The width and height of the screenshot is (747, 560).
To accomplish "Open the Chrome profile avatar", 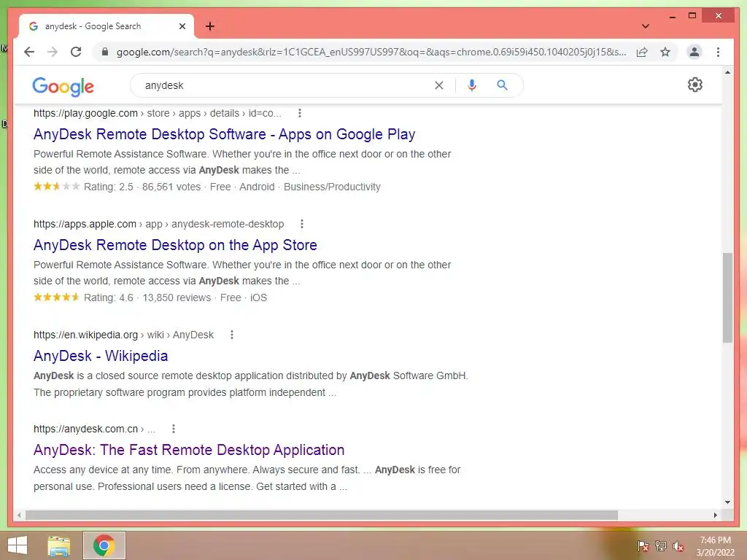I will click(694, 52).
